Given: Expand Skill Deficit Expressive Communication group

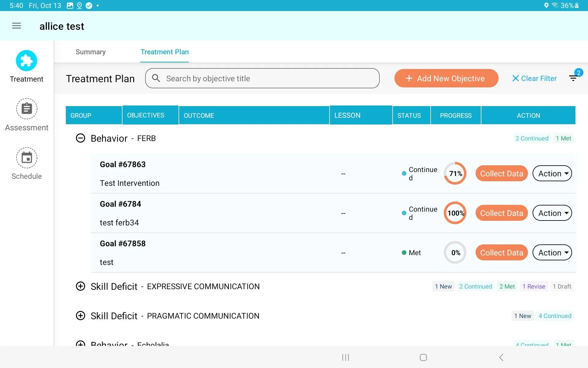Looking at the screenshot, I should [x=81, y=286].
